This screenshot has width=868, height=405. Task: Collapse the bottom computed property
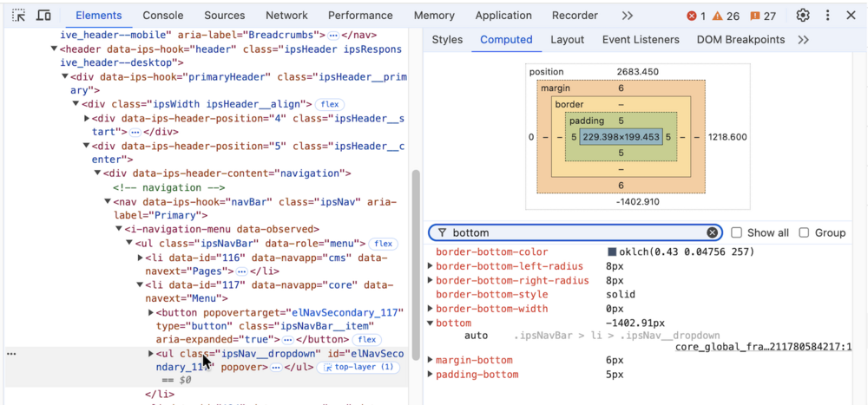click(x=431, y=323)
